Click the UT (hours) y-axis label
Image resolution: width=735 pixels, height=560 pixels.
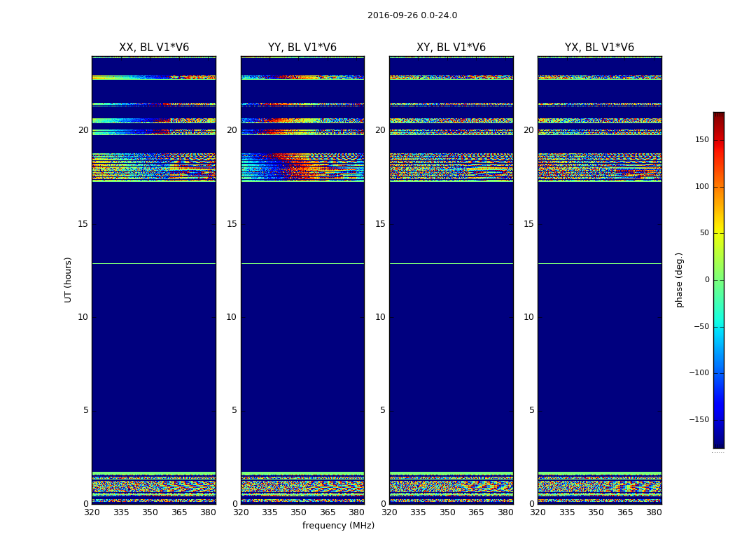coord(68,279)
